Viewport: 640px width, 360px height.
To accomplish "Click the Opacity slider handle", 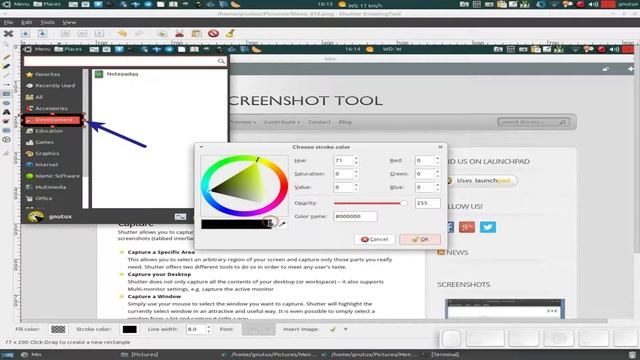I will (404, 203).
